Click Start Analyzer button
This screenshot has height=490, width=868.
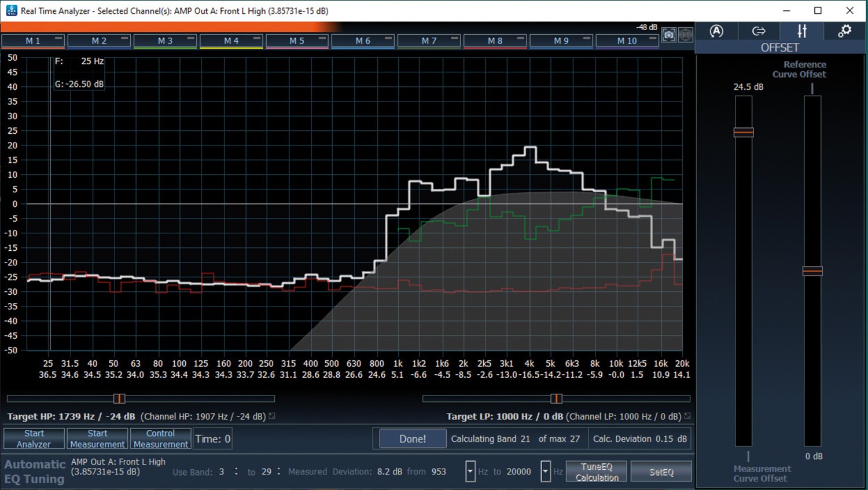click(34, 438)
